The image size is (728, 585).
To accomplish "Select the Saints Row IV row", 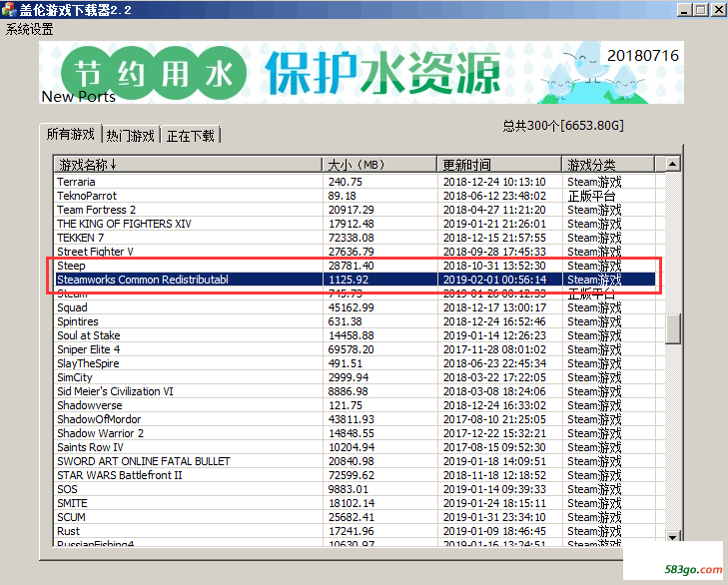I will coord(355,447).
